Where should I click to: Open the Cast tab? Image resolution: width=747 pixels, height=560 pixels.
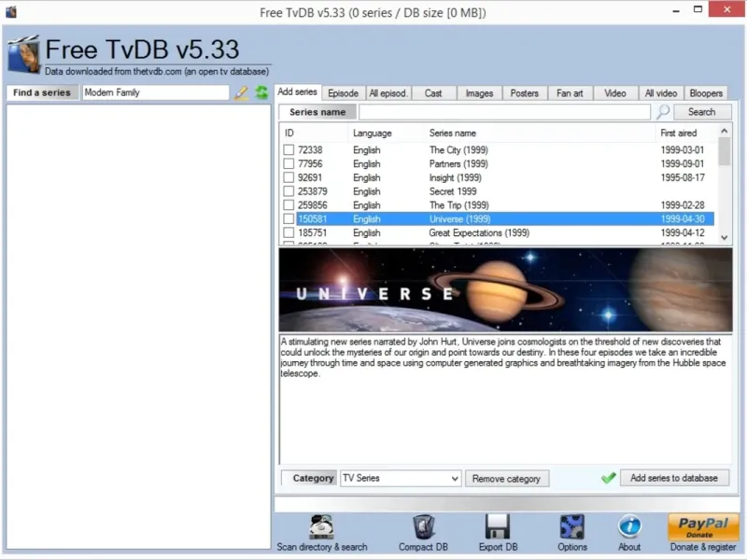point(433,93)
